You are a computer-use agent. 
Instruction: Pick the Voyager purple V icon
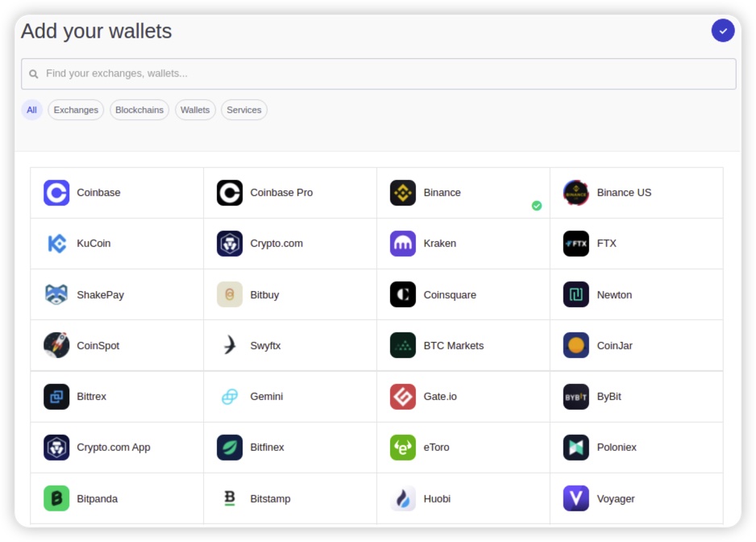point(576,498)
